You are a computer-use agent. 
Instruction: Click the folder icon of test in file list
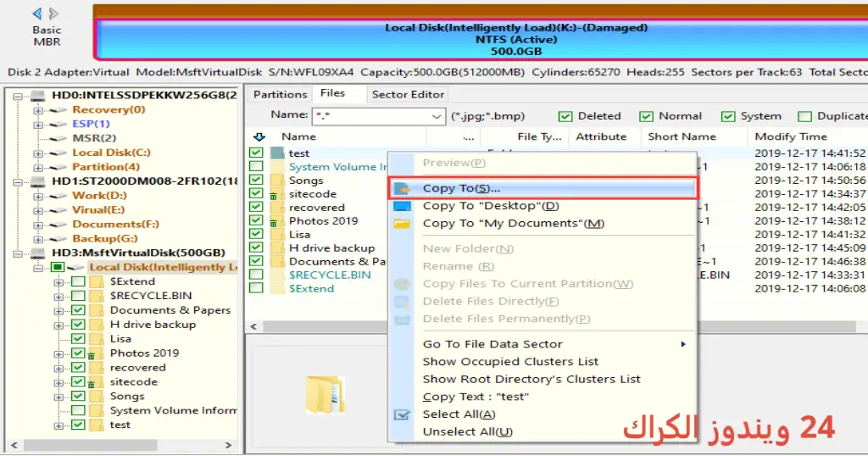click(277, 153)
